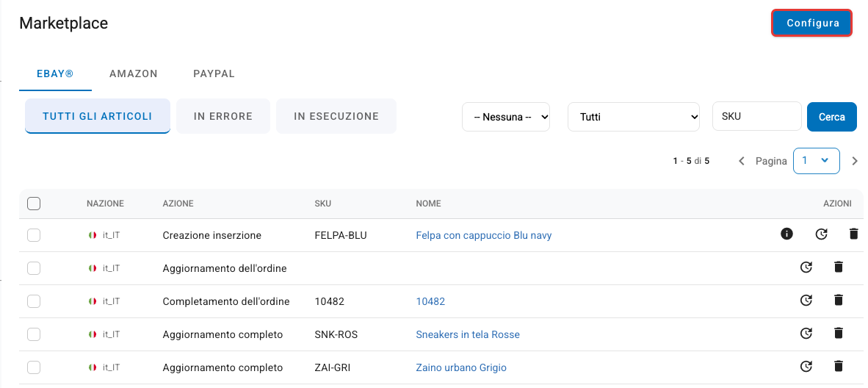Image resolution: width=868 pixels, height=388 pixels.
Task: Click the Configura button
Action: point(812,24)
